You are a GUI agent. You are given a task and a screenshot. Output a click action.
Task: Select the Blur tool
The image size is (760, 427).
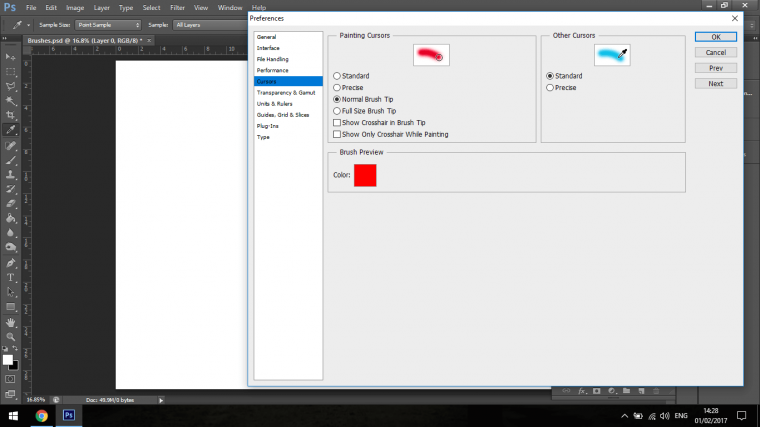[x=10, y=233]
